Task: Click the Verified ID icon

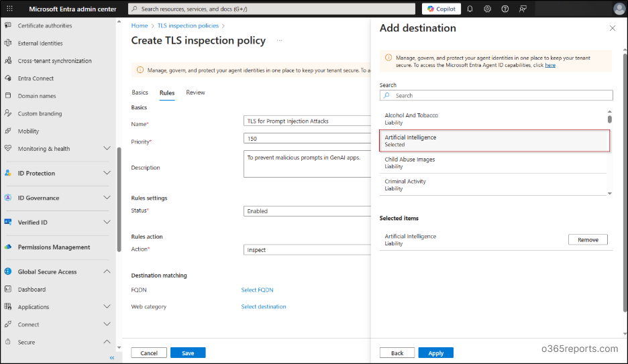Action: pos(8,222)
